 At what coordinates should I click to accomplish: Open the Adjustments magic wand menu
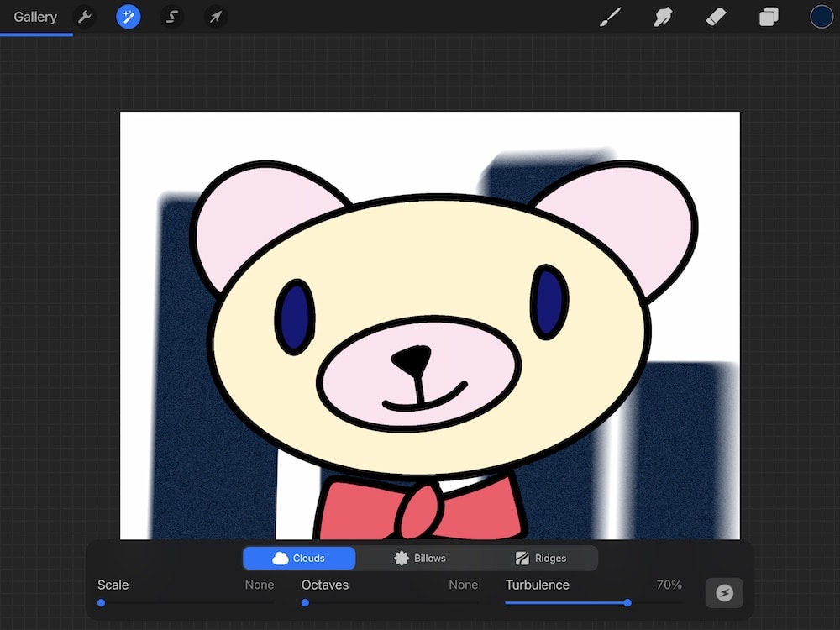click(129, 17)
